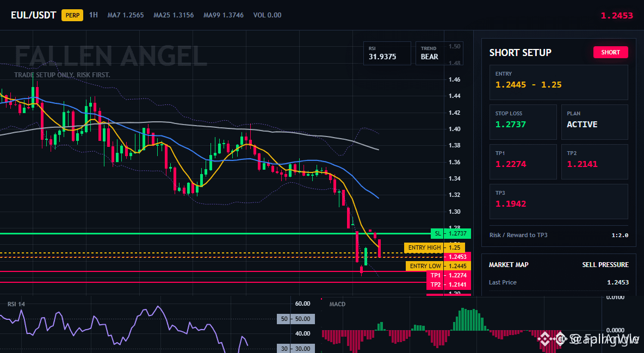This screenshot has height=353, width=644.
Task: Click the 60.00 RSI axis label
Action: tap(303, 304)
